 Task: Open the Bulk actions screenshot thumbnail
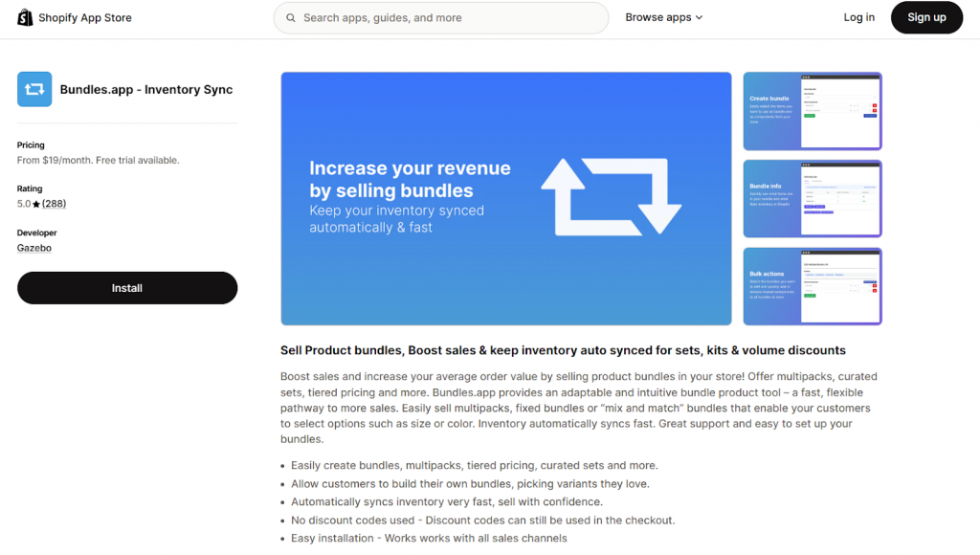[x=812, y=285]
